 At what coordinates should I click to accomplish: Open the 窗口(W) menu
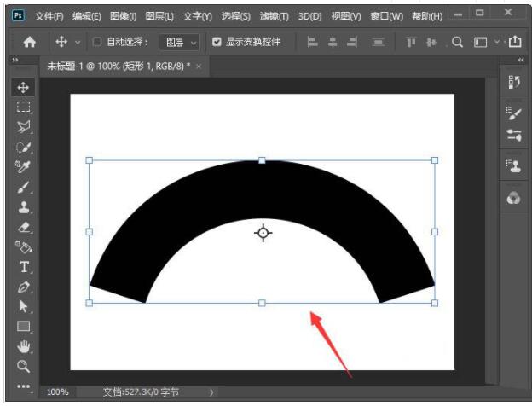tap(386, 16)
